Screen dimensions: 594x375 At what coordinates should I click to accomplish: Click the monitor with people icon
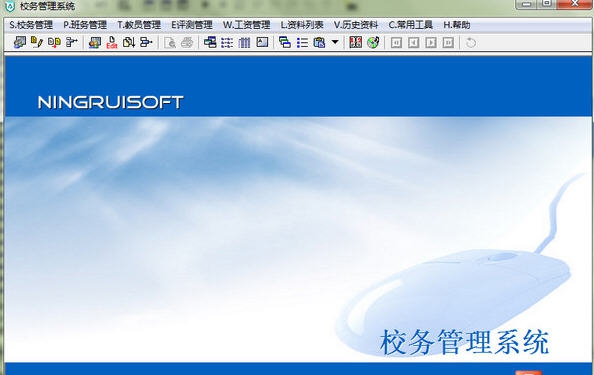click(x=95, y=42)
